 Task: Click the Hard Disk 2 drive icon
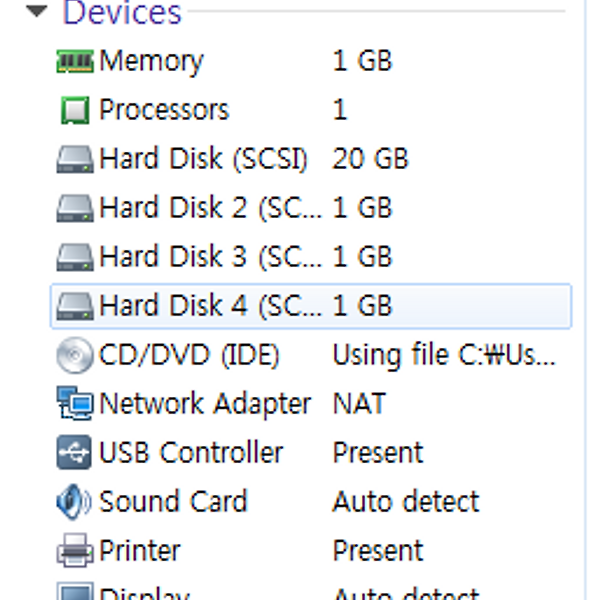(x=75, y=208)
